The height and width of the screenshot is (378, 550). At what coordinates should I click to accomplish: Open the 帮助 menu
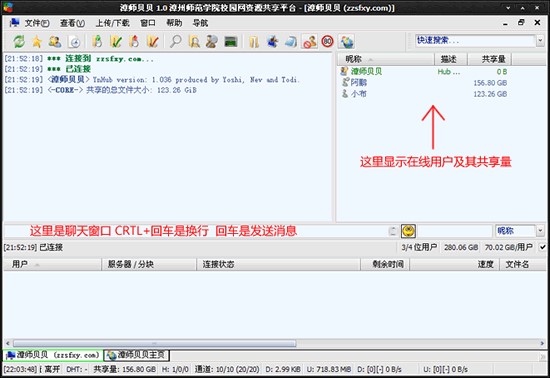174,23
